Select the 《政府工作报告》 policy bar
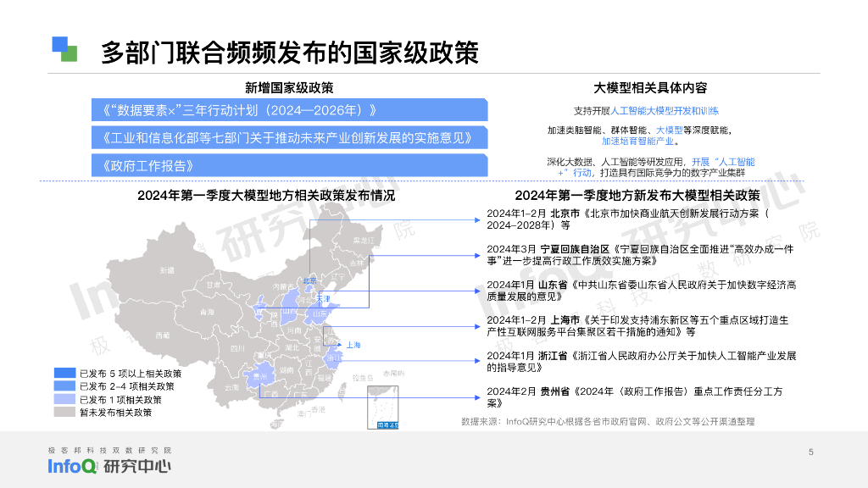Screen dimensions: 868x488 click(x=290, y=165)
